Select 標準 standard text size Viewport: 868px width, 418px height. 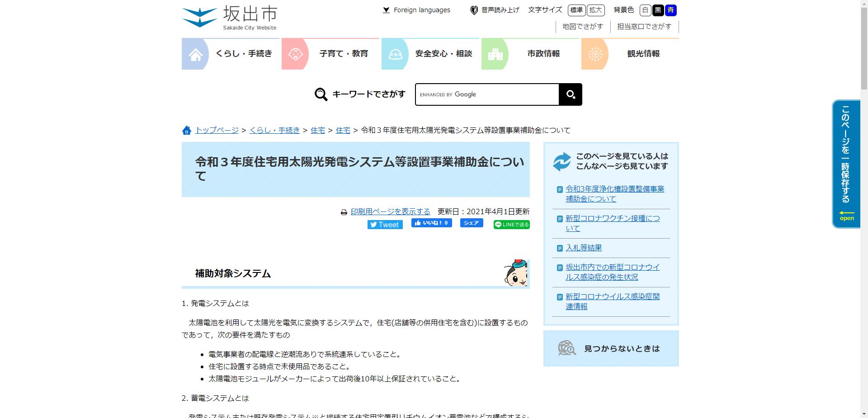pyautogui.click(x=576, y=10)
